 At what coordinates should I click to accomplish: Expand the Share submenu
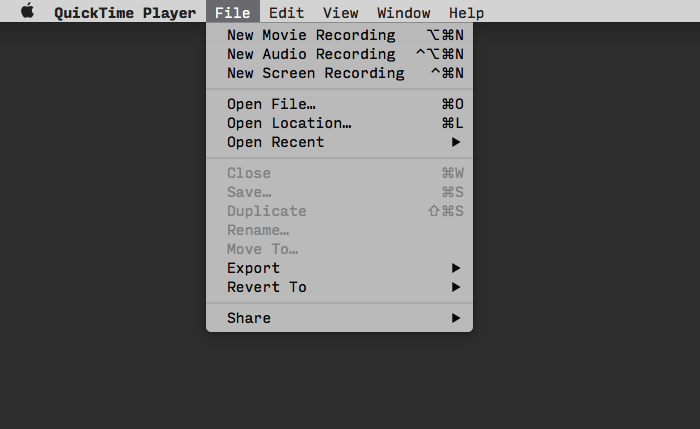[x=249, y=318]
